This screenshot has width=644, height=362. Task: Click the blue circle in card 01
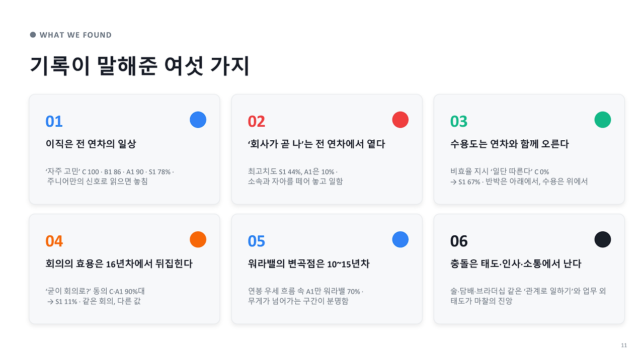[x=198, y=120]
